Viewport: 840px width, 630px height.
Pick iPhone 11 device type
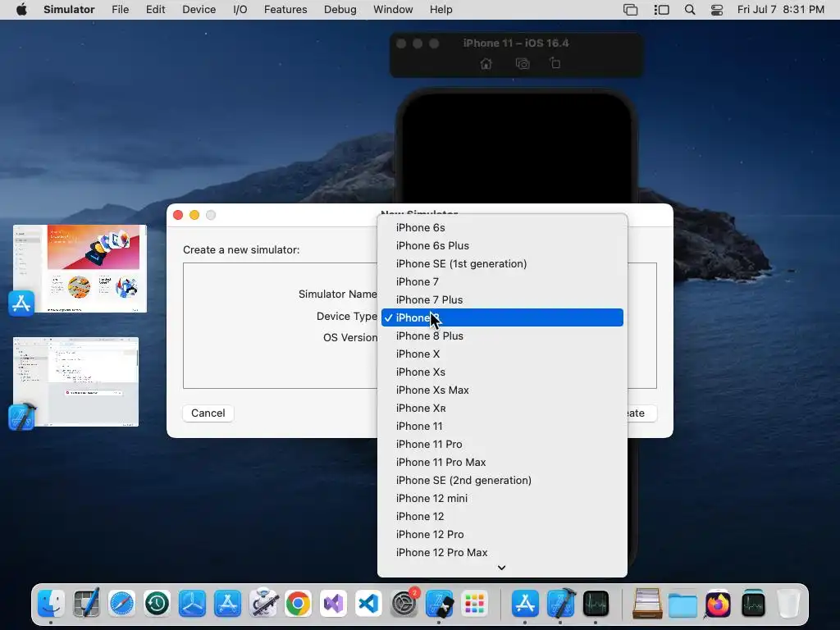[502, 426]
